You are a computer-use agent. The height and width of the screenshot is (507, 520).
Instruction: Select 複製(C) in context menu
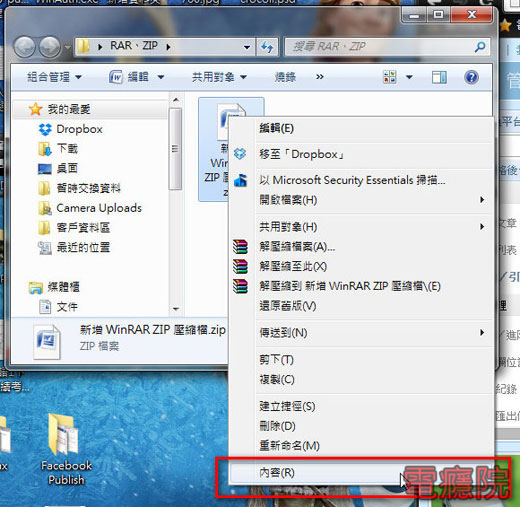coord(361,379)
